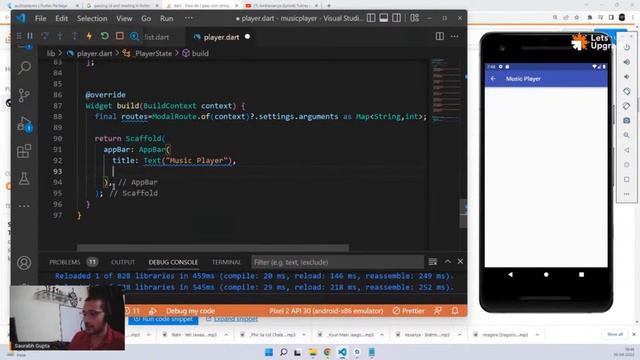Open the Selection menu
The width and height of the screenshot is (640, 360).
(x=92, y=18)
